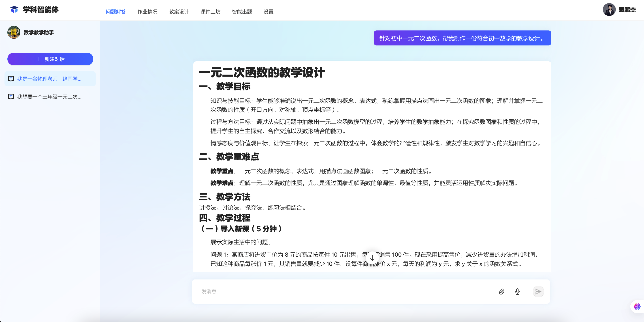The width and height of the screenshot is (644, 322).
Task: Open conversation 我想要一个三年级一元二次
Action: pyautogui.click(x=49, y=97)
